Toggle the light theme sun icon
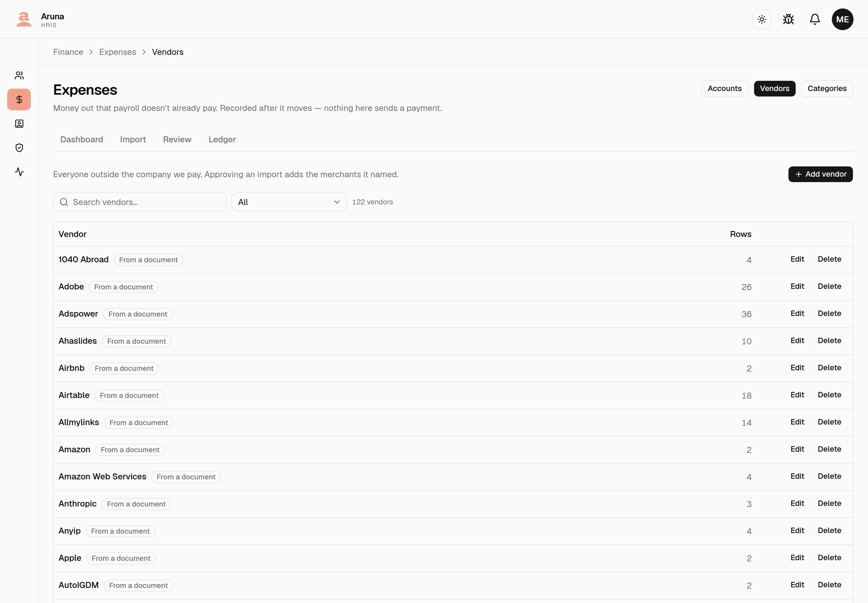This screenshot has height=603, width=868. pyautogui.click(x=762, y=19)
